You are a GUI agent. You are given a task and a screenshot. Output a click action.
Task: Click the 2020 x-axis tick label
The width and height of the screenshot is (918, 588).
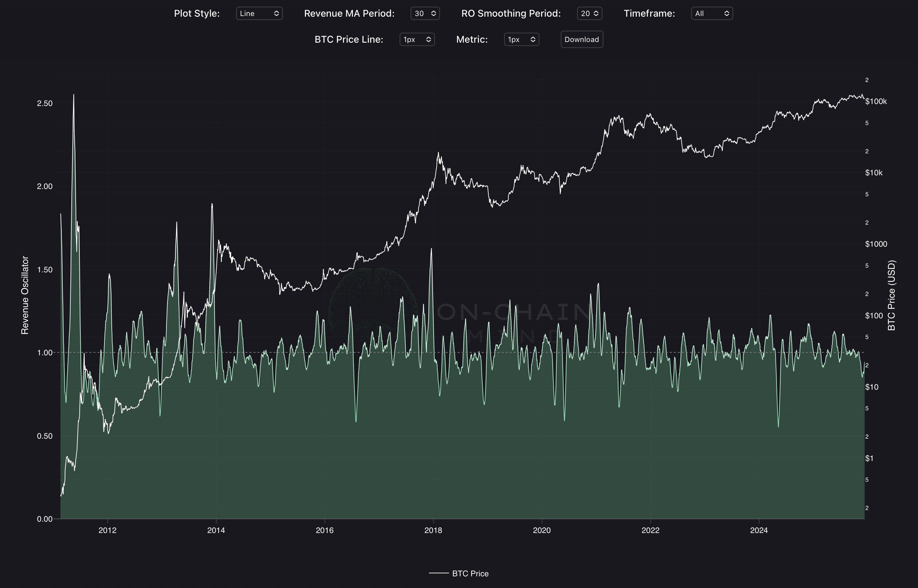pos(541,530)
